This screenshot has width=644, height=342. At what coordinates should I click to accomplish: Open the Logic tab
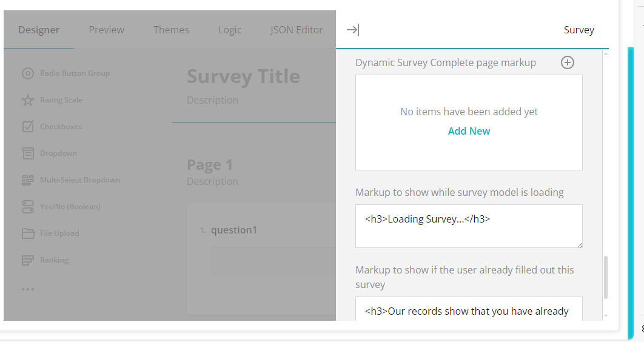tap(230, 30)
